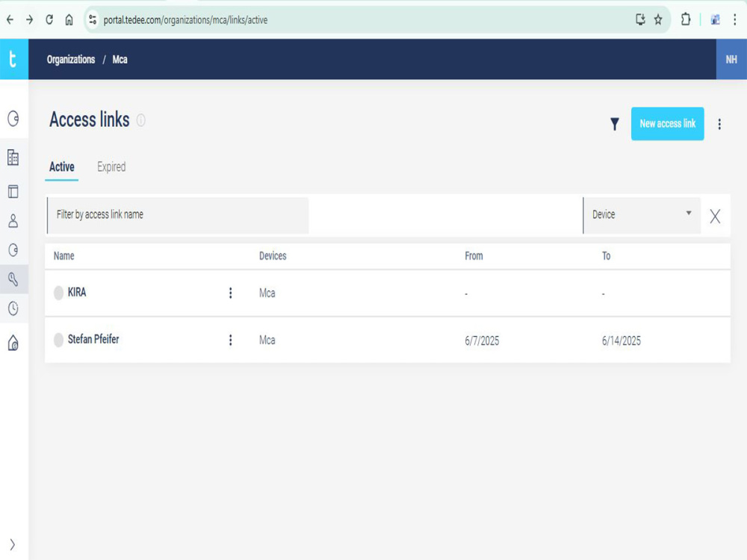
Task: Open the browser extensions puzzle icon
Action: 686,19
